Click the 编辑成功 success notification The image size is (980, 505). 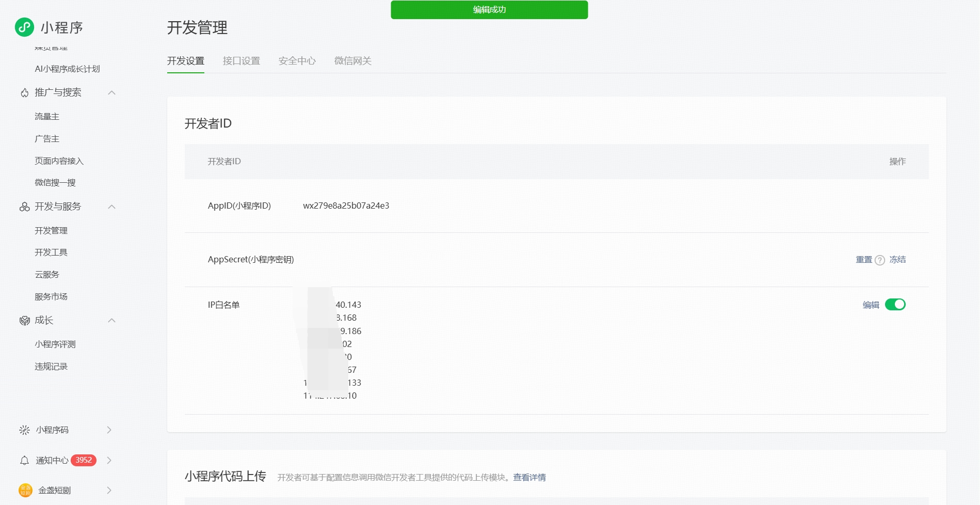click(x=489, y=10)
